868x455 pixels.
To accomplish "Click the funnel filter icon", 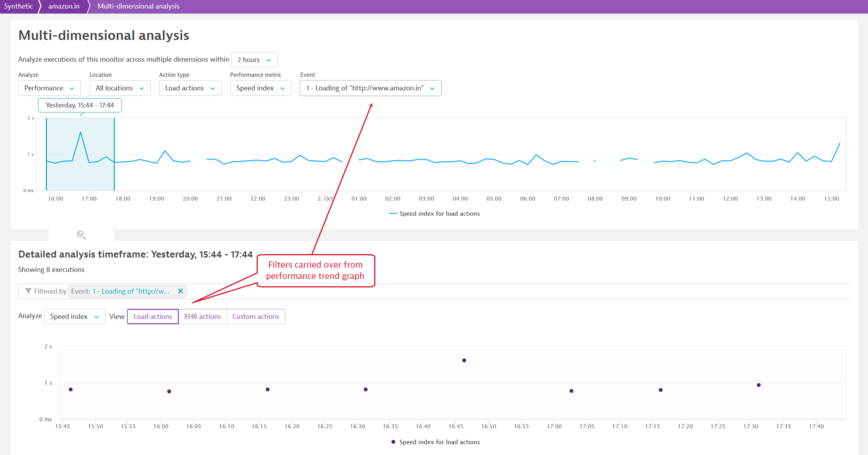I will point(28,291).
